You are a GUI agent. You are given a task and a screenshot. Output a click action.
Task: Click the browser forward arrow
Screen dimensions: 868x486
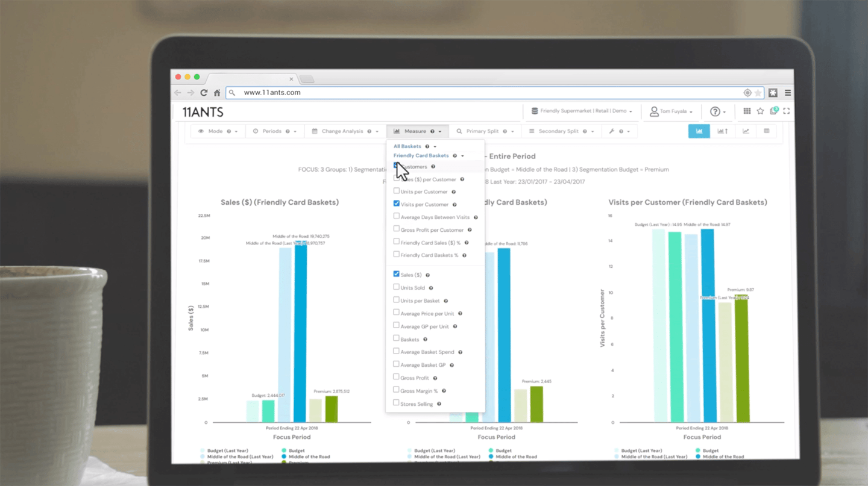tap(190, 93)
